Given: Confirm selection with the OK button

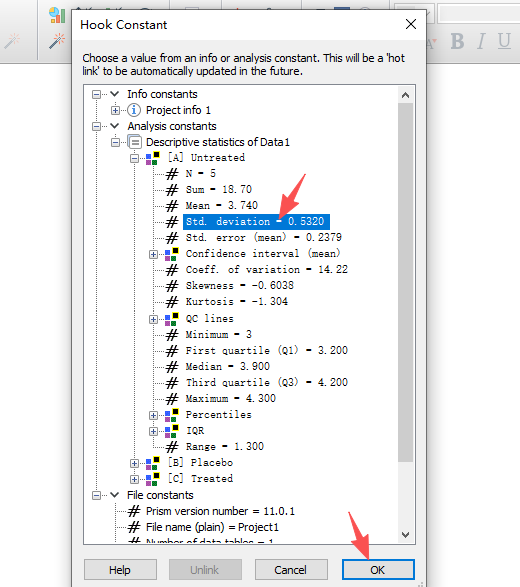Looking at the screenshot, I should tap(378, 570).
